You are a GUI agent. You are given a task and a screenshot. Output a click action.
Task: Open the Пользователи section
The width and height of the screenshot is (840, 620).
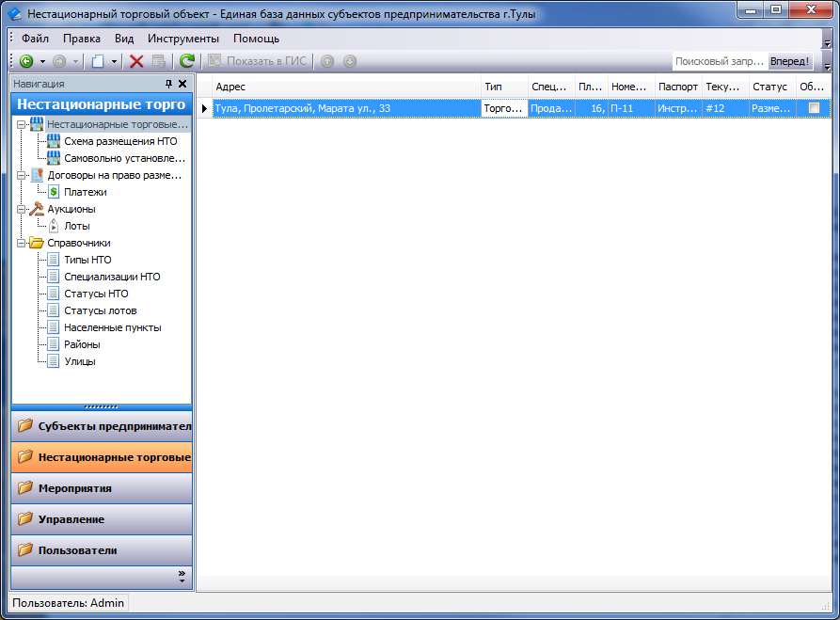point(102,550)
